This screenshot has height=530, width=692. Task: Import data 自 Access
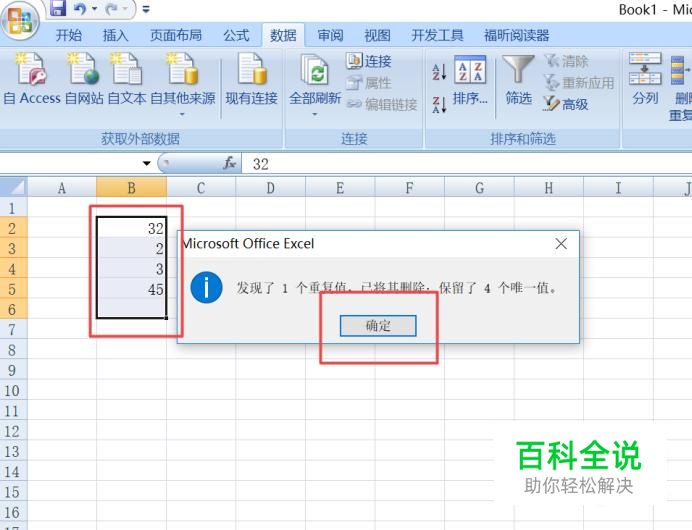point(32,79)
